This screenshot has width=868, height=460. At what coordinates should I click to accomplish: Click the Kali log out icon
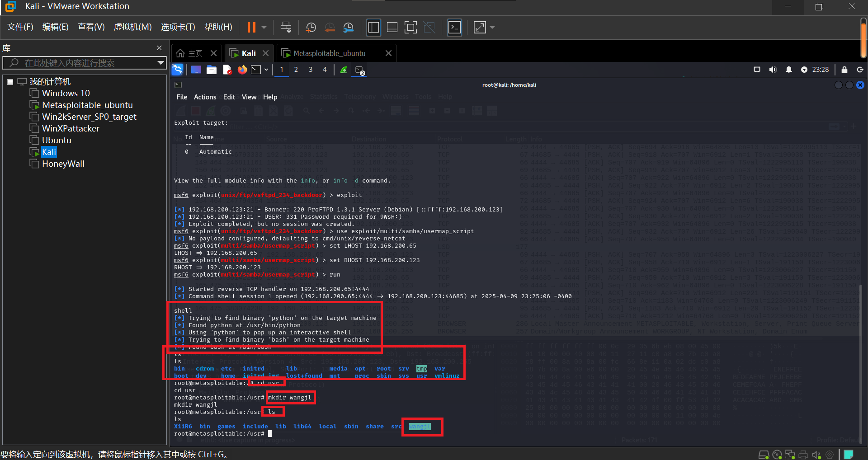click(x=860, y=70)
